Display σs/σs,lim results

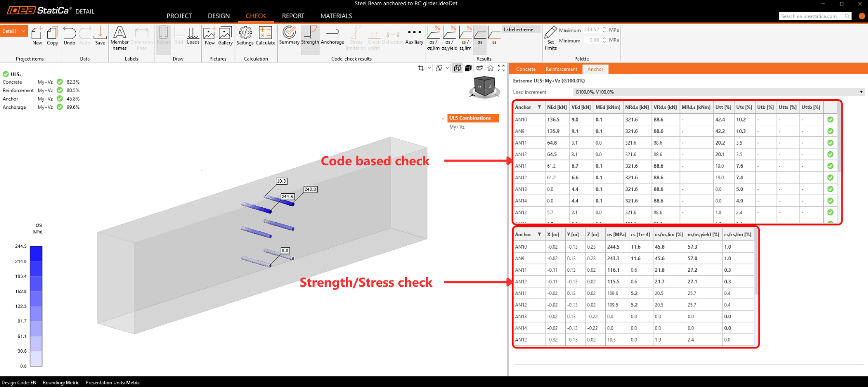coord(434,38)
